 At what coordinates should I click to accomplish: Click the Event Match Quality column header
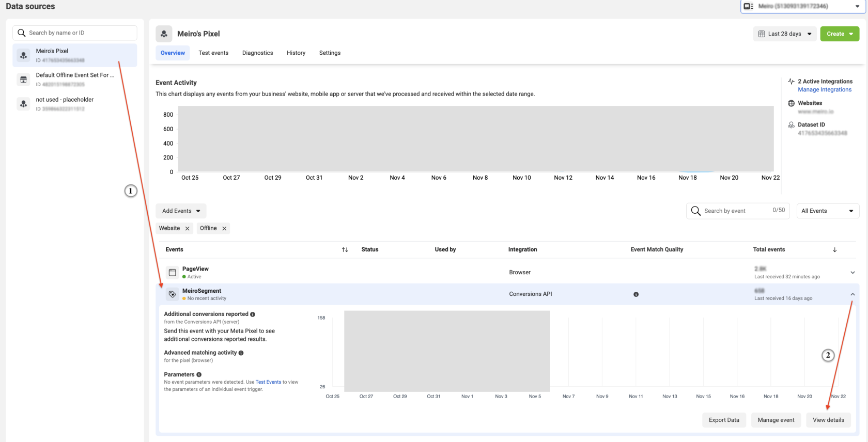coord(657,249)
